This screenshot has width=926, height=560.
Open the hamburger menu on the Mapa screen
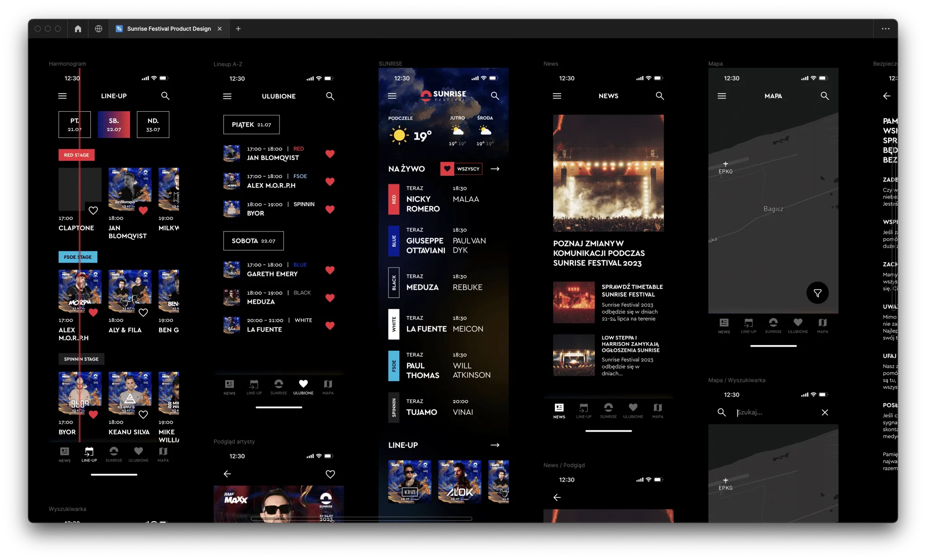point(722,96)
